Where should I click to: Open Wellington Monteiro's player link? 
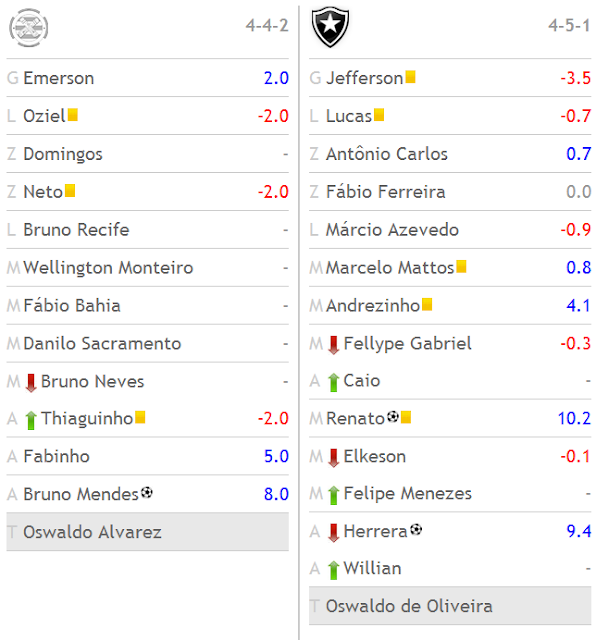pos(108,268)
